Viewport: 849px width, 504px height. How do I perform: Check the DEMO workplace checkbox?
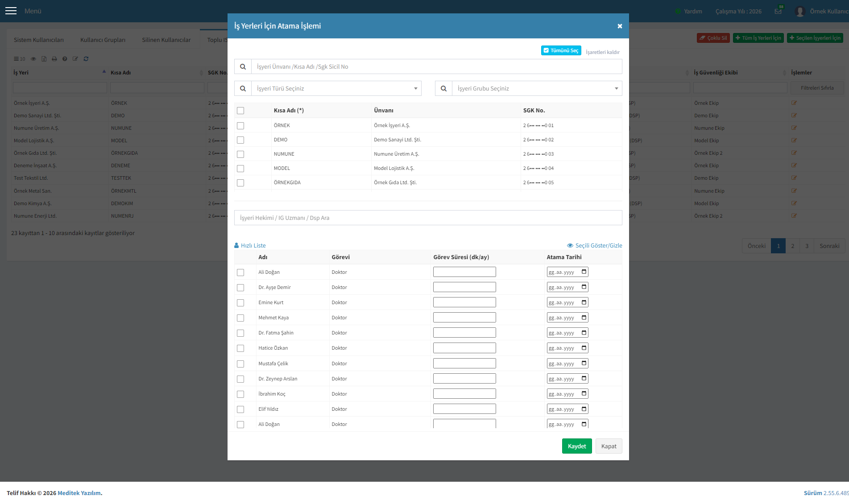coord(240,140)
